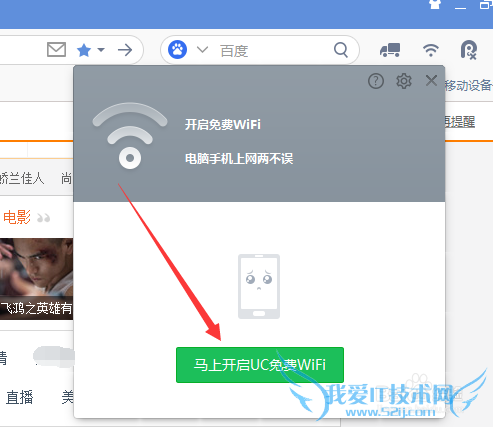The image size is (493, 427).
Task: Open the truck icon in browser toolbar
Action: (390, 50)
